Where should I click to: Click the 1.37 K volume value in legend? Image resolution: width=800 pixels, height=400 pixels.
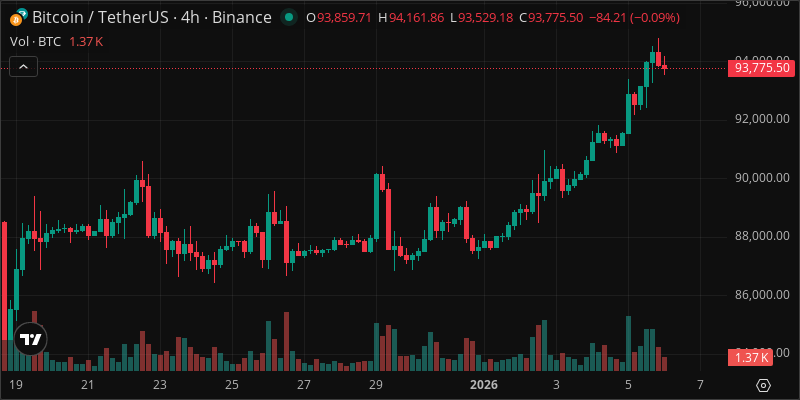[86, 42]
